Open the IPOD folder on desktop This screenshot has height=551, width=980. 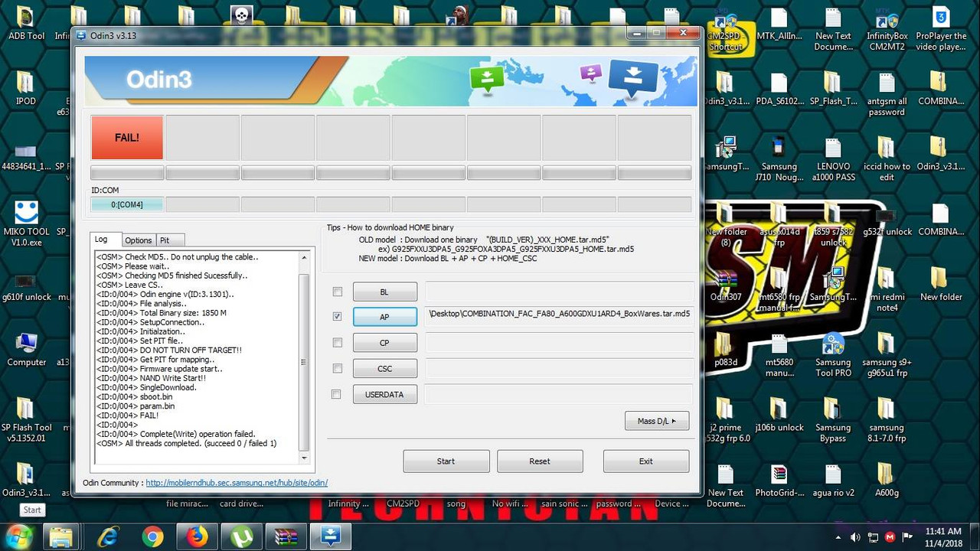(26, 88)
